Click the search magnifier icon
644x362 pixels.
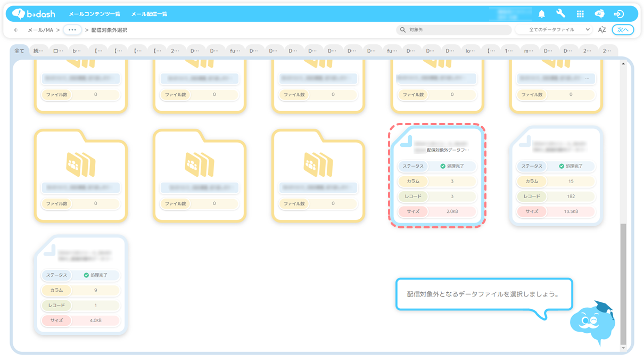point(403,30)
